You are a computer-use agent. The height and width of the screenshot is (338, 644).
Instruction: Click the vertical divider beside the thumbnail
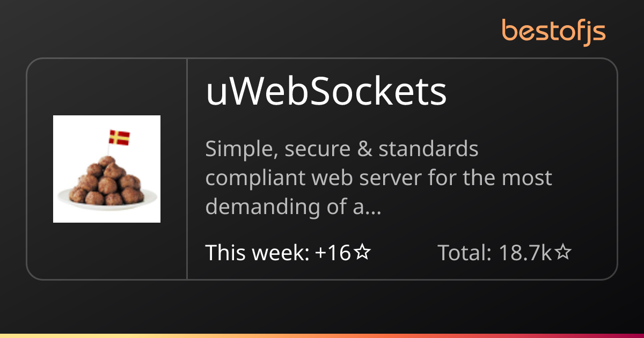point(187,169)
